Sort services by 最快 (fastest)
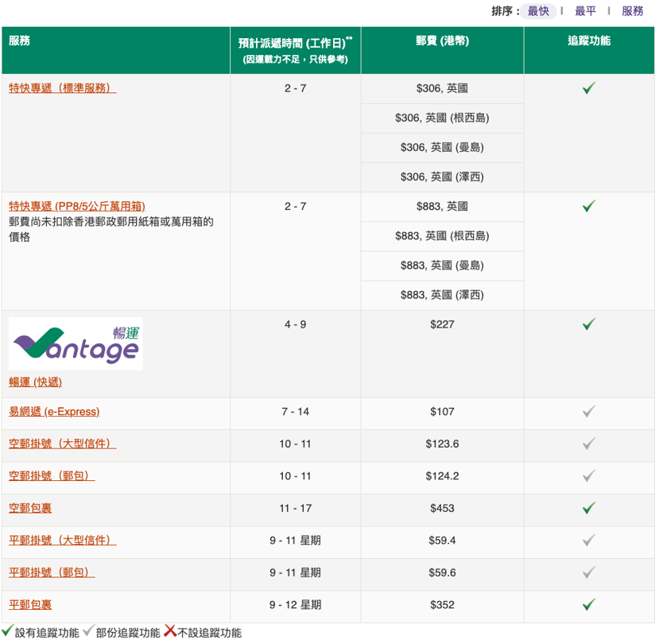 [538, 11]
